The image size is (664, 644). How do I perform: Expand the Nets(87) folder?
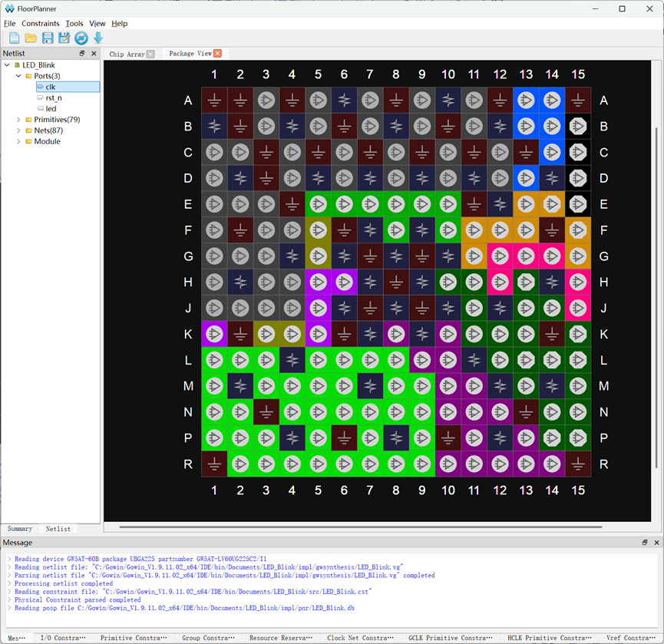click(x=18, y=130)
